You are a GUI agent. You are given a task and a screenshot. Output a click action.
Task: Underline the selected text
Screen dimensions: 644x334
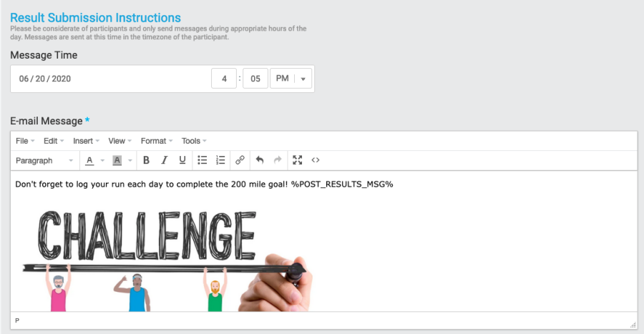click(182, 160)
